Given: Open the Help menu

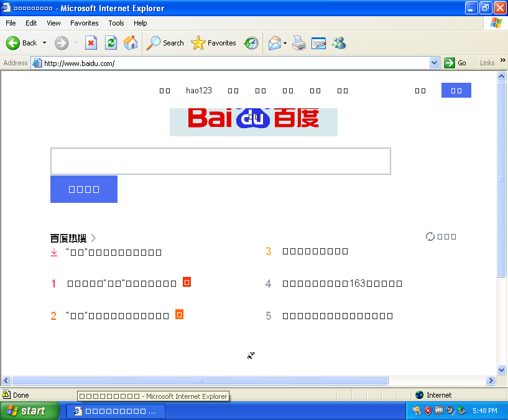Looking at the screenshot, I should point(141,23).
